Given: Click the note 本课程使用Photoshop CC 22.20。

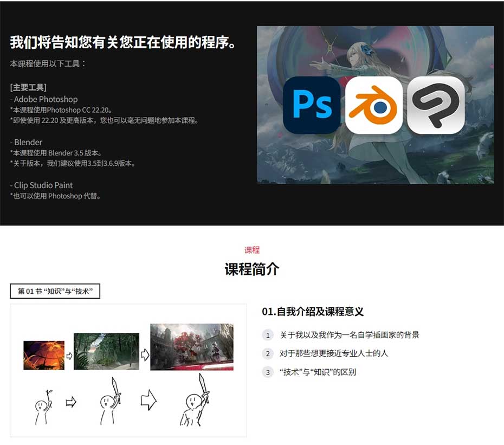Looking at the screenshot, I should pyautogui.click(x=61, y=110).
